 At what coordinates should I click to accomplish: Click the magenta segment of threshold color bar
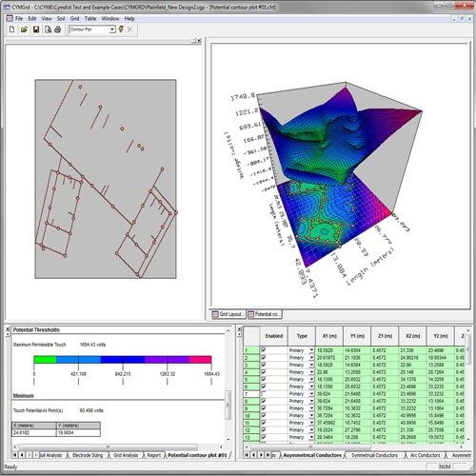(x=200, y=360)
